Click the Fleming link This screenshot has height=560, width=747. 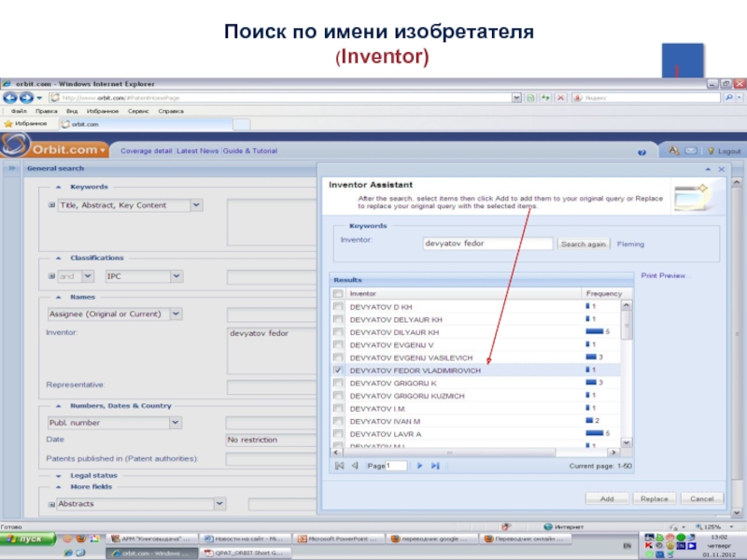pyautogui.click(x=630, y=245)
